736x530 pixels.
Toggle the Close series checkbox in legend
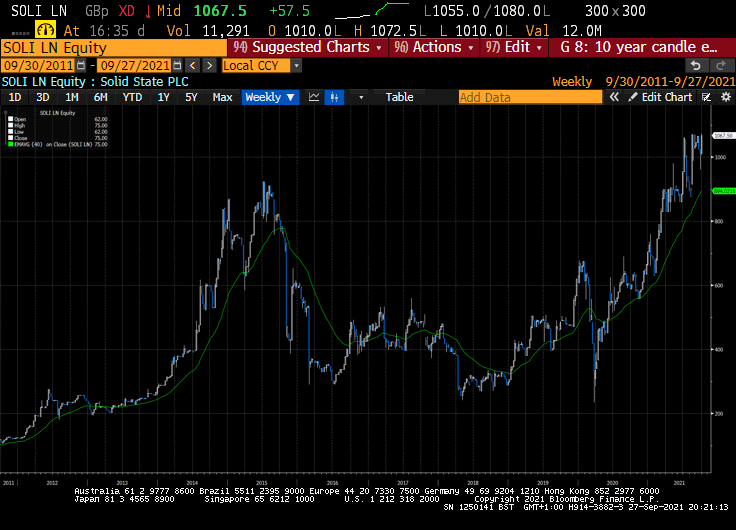click(11, 138)
